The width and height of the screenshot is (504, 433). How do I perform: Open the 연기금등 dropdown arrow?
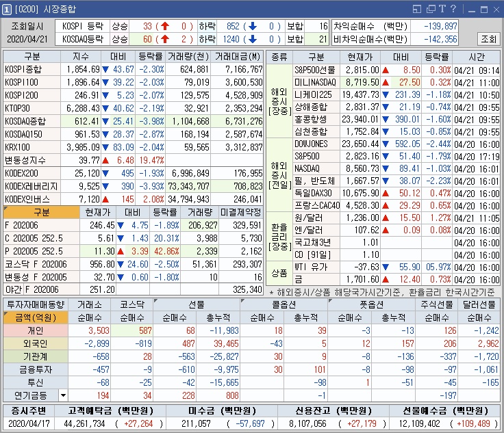point(63,395)
